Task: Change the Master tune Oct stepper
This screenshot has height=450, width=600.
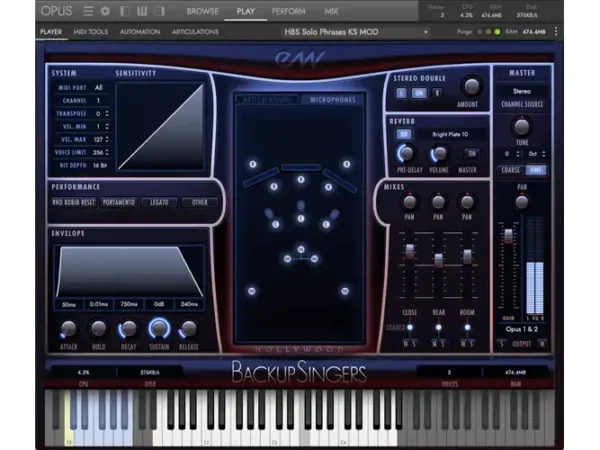Action: (543, 154)
